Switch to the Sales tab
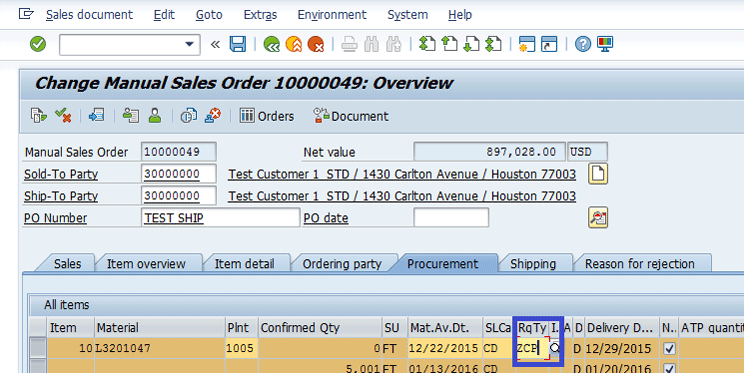The height and width of the screenshot is (373, 745). tap(67, 264)
